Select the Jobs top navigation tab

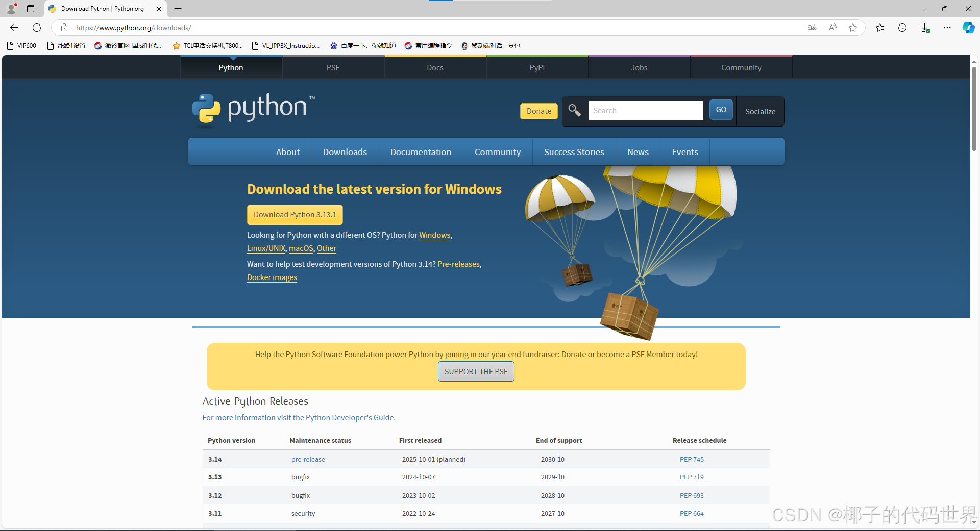coord(639,67)
